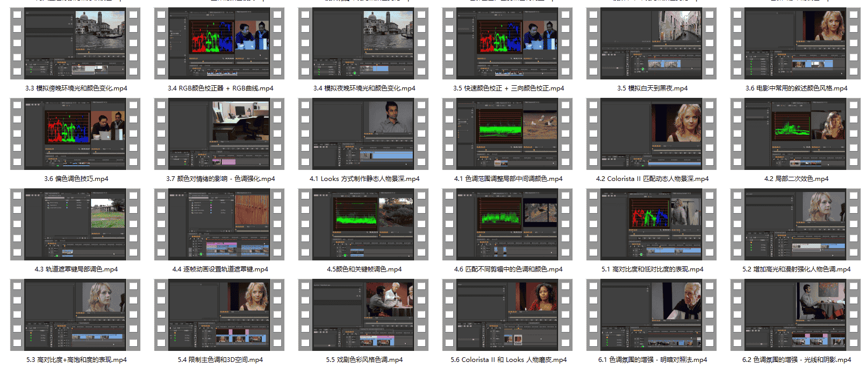Image resolution: width=868 pixels, height=373 pixels.
Task: Click the name "4.1 Looks 方式制作静态人物景深.mp4"
Action: coord(364,179)
